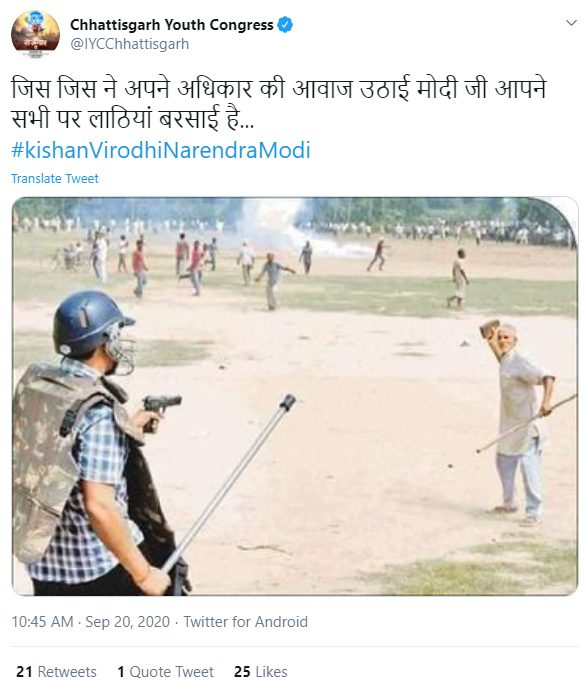586x680 pixels.
Task: Open the Chhattisgarh Youth Congress profile avatar
Action: [35, 34]
